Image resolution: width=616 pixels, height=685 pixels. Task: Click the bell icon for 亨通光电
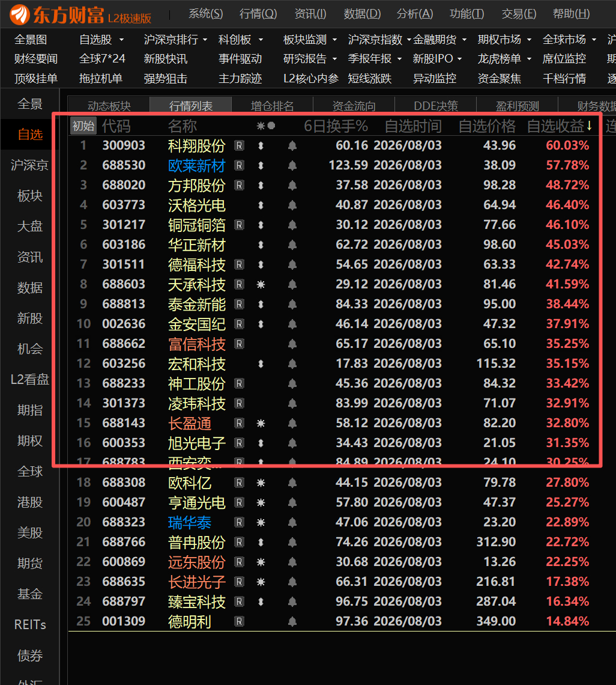(x=292, y=503)
